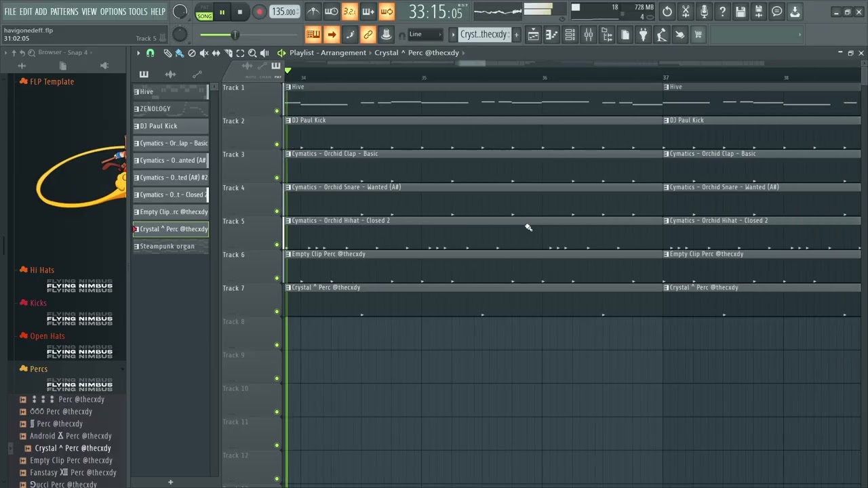Toggle loop recording icon
The height and width of the screenshot is (488, 868).
[387, 12]
